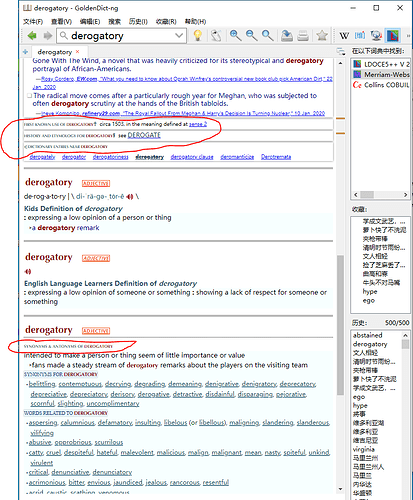Image resolution: width=413 pixels, height=500 pixels.
Task: Open the derogately nearby entry link
Action: (42, 157)
